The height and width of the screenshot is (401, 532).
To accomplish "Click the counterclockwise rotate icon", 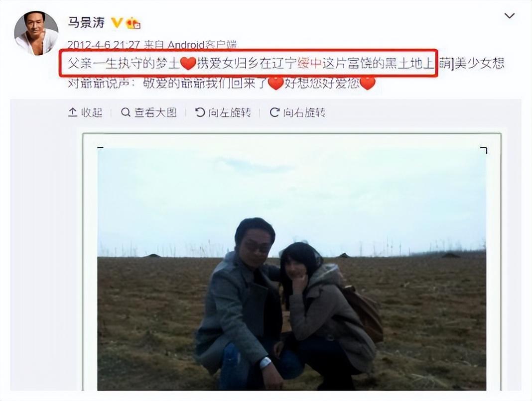I will pos(200,112).
